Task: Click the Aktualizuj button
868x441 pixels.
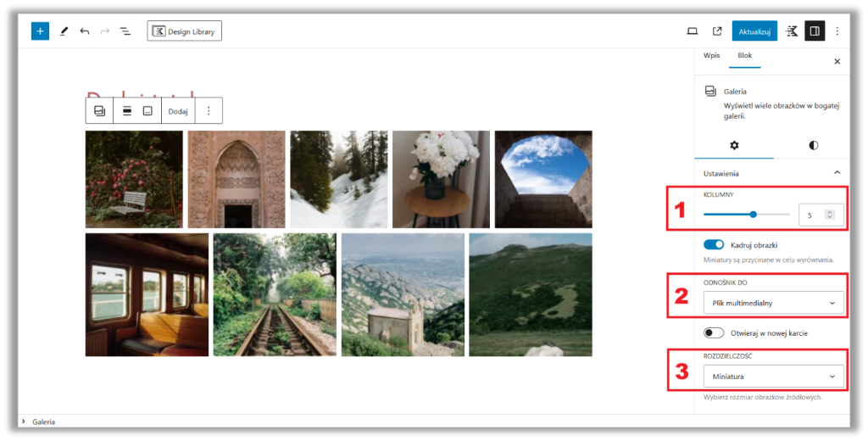Action: click(754, 31)
